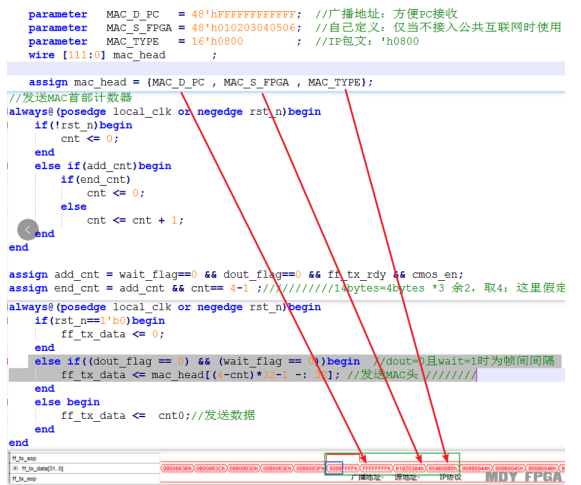Select the ff_tx_sop signal row
Screen dimensions: 581x485
(x=84, y=458)
